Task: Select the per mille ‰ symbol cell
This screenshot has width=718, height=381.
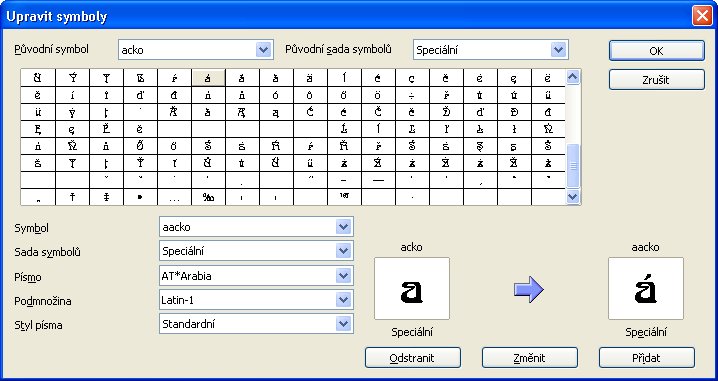Action: pos(208,197)
